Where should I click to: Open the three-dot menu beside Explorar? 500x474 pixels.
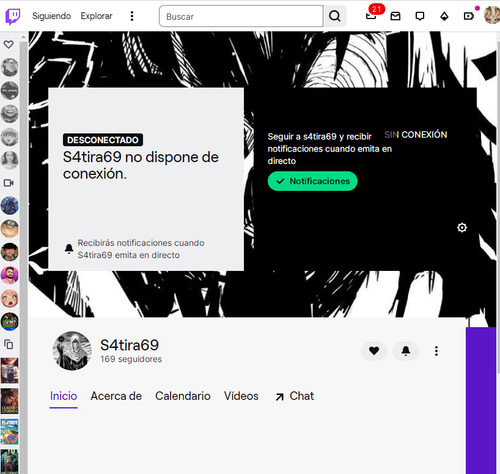point(132,16)
